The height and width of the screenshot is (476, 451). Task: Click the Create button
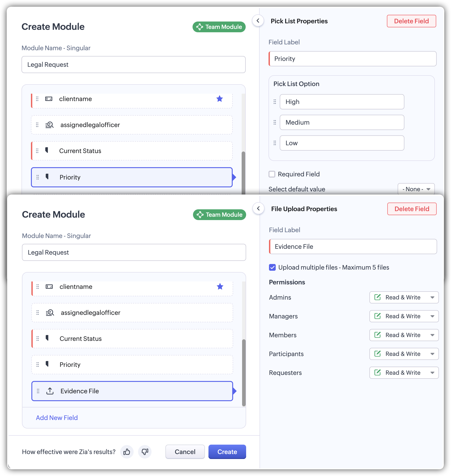(227, 452)
